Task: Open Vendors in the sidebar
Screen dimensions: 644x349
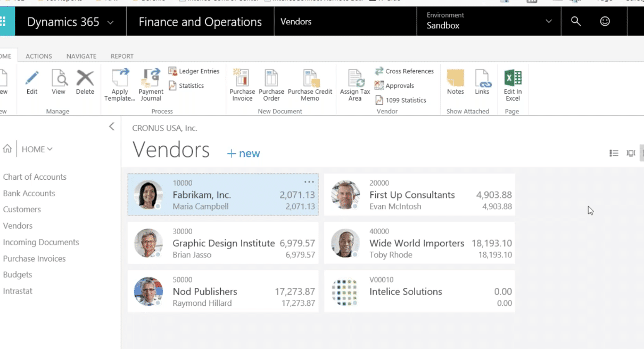Action: pos(18,226)
